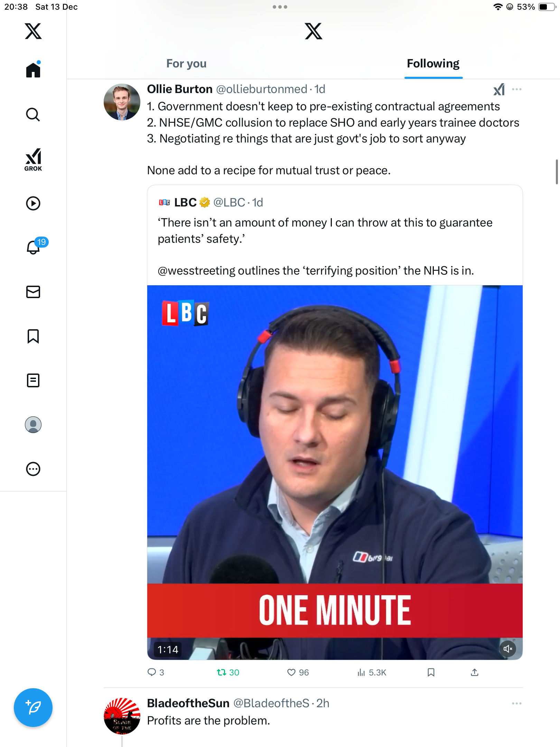This screenshot has height=747, width=560.
Task: Undo repost on Ollie Burton's post
Action: (228, 672)
